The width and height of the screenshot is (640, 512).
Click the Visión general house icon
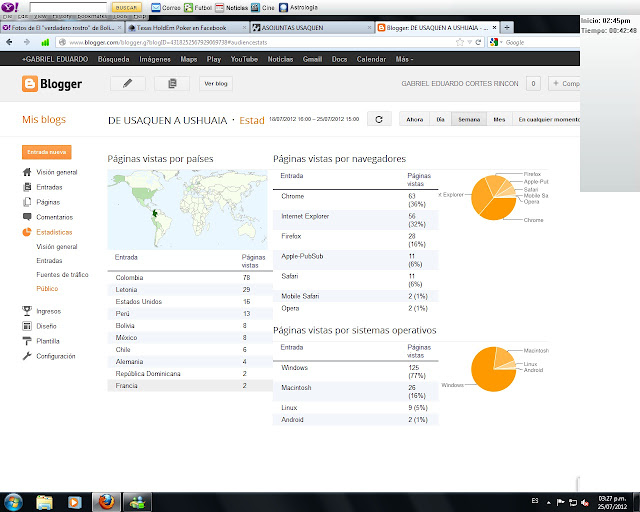[x=27, y=172]
